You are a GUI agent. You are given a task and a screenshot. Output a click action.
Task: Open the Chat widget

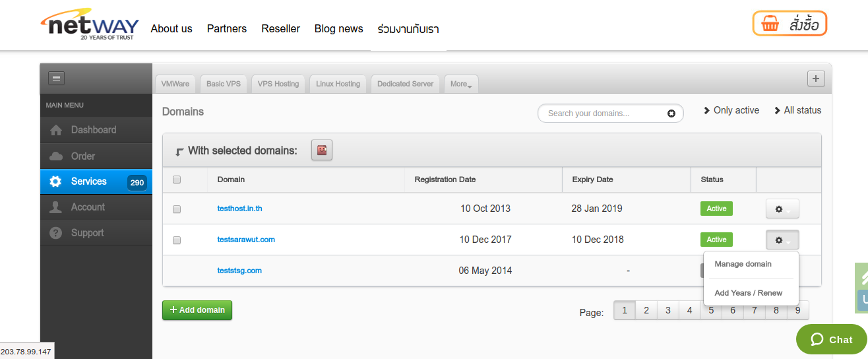pos(831,339)
